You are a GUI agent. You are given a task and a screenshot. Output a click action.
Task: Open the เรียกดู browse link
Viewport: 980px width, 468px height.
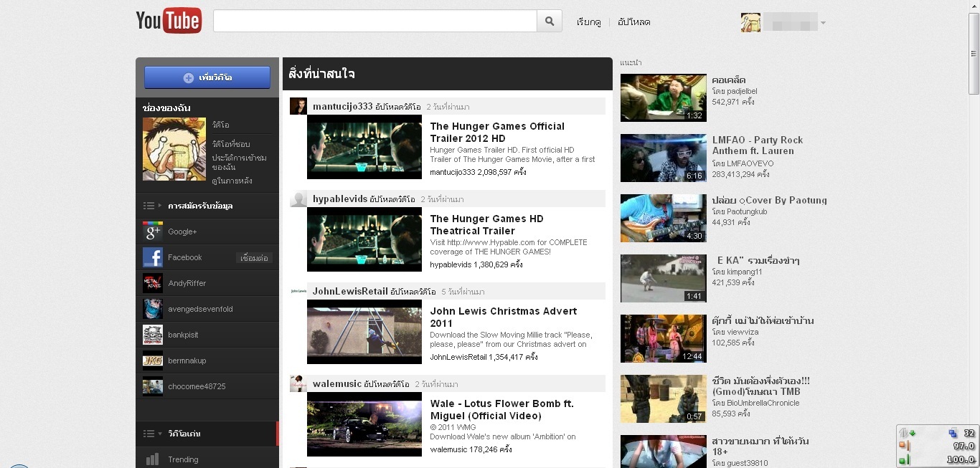pos(588,22)
